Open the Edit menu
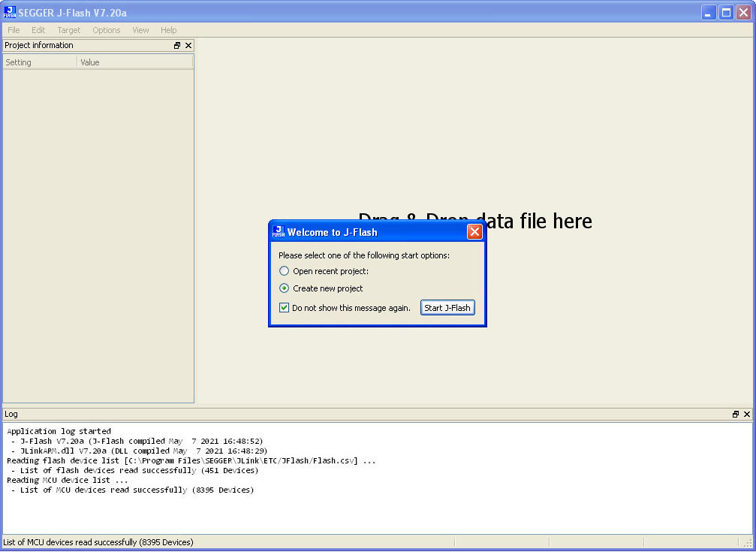 [x=38, y=30]
